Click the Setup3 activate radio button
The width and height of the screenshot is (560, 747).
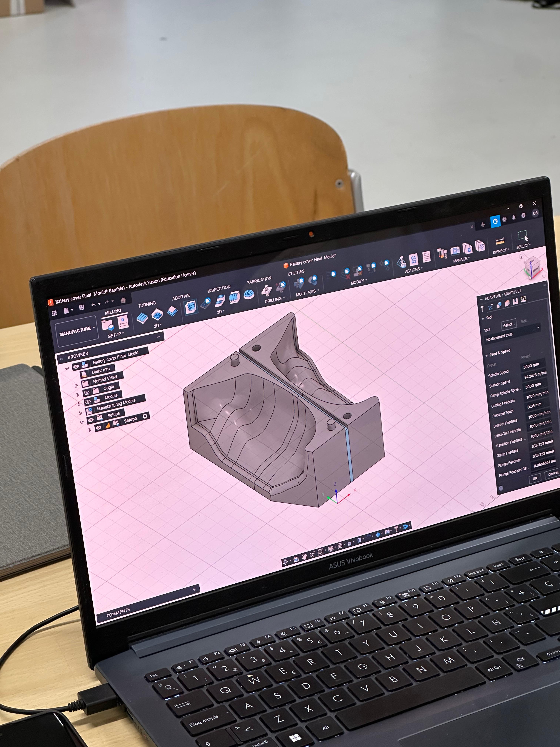(145, 416)
